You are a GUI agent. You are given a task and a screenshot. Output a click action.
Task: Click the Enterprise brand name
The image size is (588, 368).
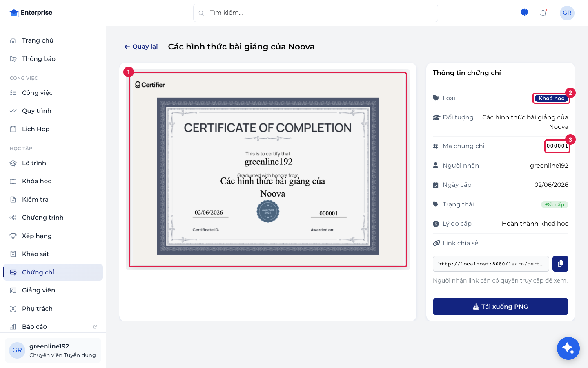pos(37,13)
